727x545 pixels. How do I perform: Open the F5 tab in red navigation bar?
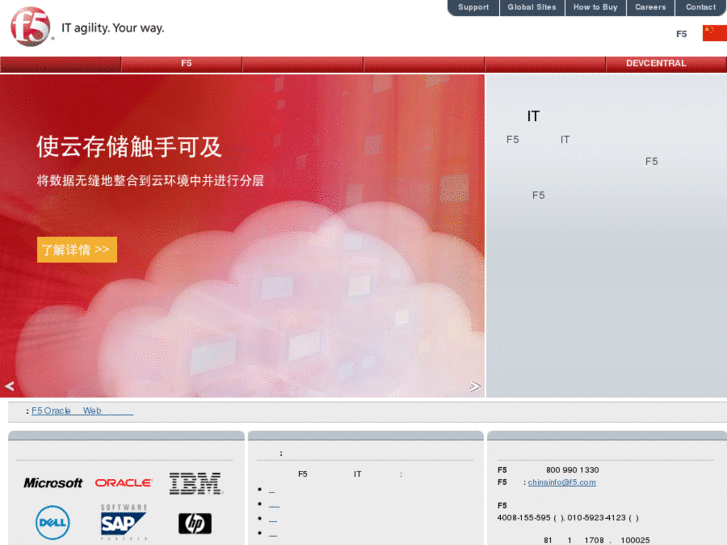coord(181,64)
